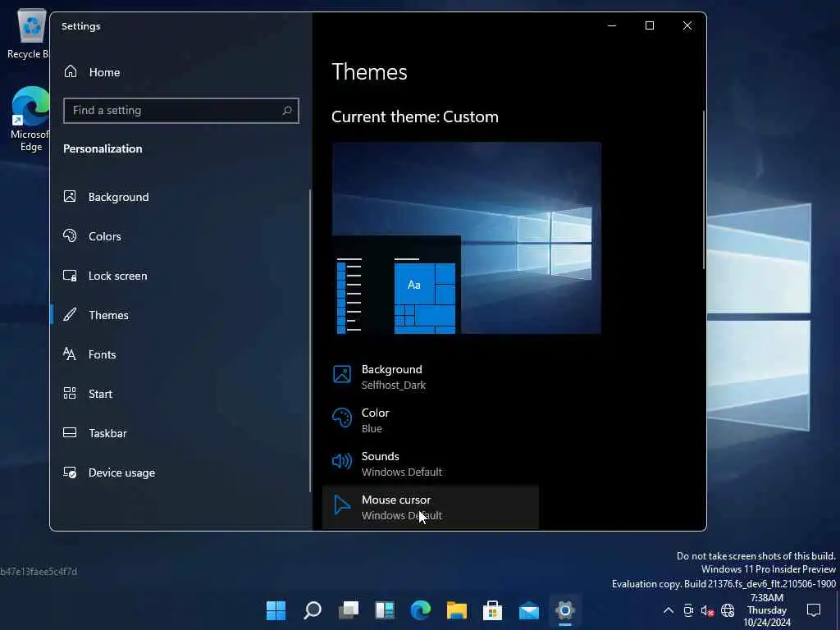Open theme Background Selfhost_Dark option
Viewport: 840px width, 630px height.
click(431, 377)
